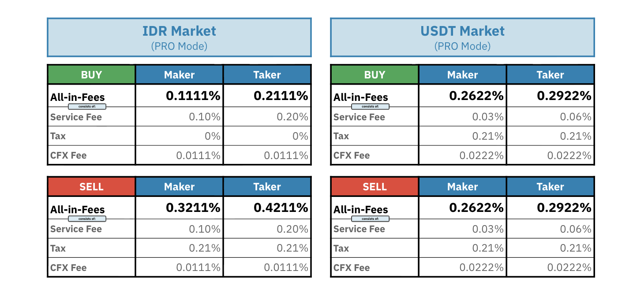The width and height of the screenshot is (644, 304).
Task: Select Service Fee label in IDR BUY table
Action: (76, 117)
